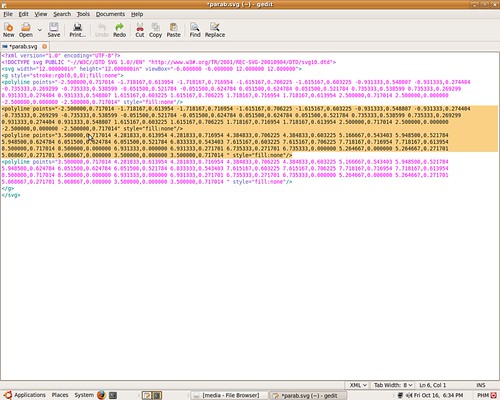Open the Documents menu
The image size is (500, 400).
point(110,14)
